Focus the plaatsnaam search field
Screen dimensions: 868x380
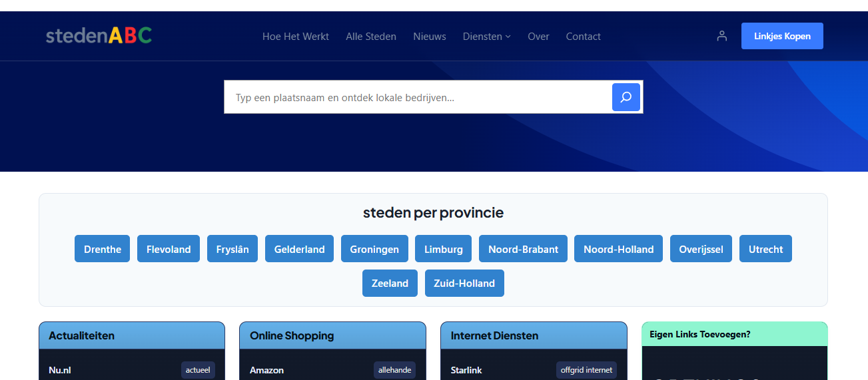(x=418, y=97)
